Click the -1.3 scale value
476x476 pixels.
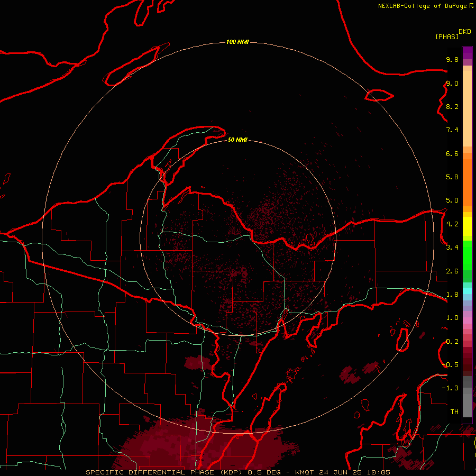coord(451,388)
